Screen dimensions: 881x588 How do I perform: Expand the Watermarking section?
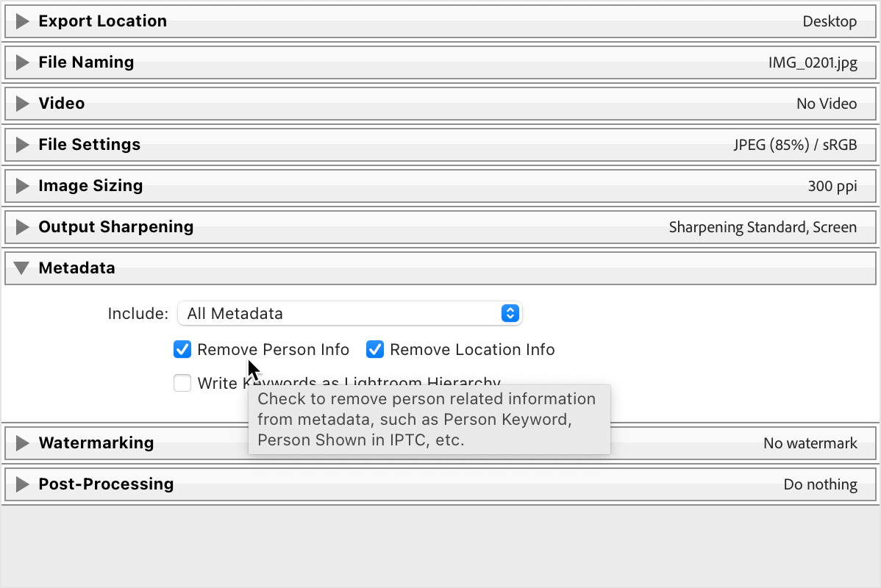pos(21,442)
